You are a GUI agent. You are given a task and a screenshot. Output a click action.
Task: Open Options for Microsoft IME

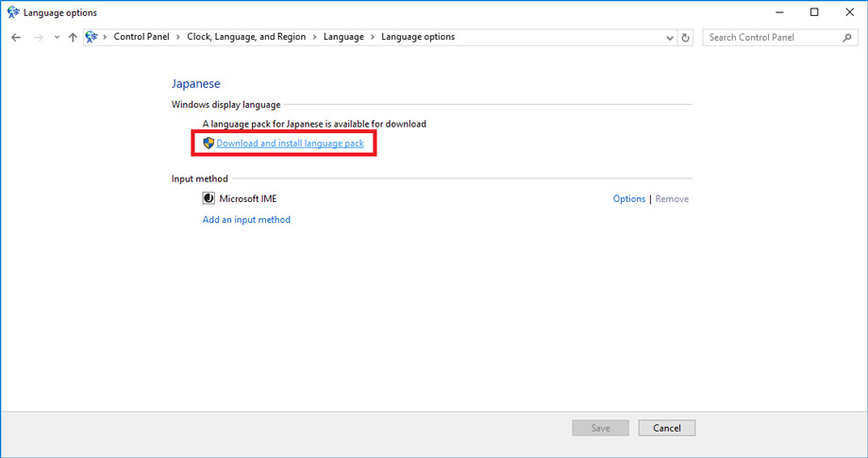[629, 199]
